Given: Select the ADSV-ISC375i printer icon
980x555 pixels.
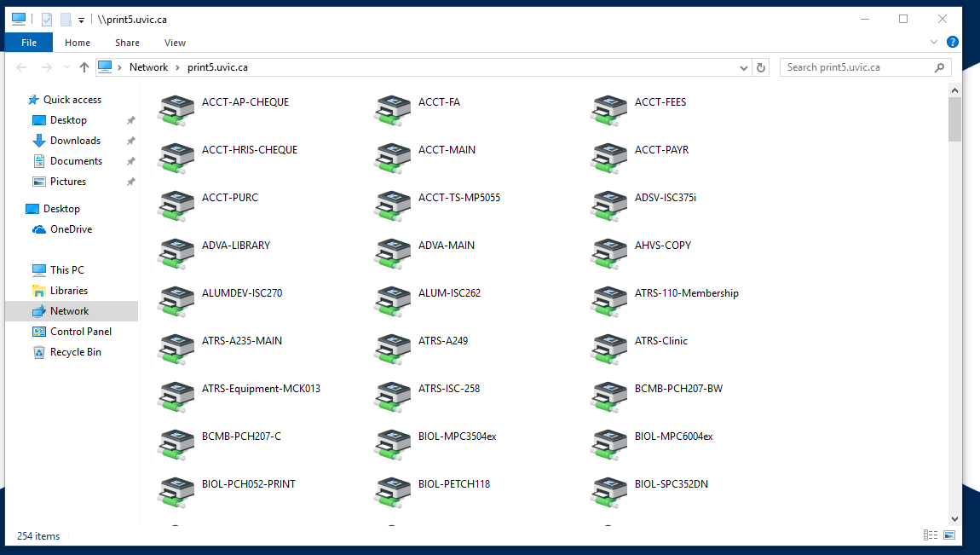Looking at the screenshot, I should (608, 205).
